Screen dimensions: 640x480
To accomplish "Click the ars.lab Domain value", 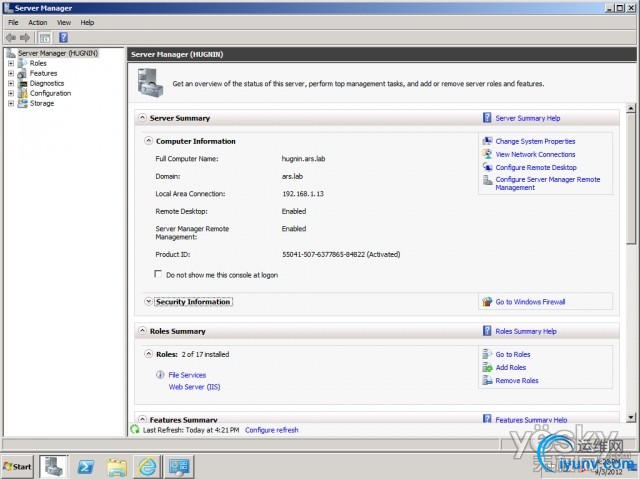I will click(292, 176).
